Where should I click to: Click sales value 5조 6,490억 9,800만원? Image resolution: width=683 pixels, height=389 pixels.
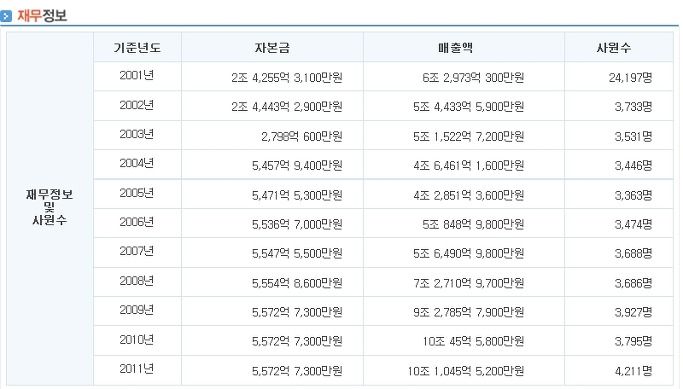pos(469,254)
